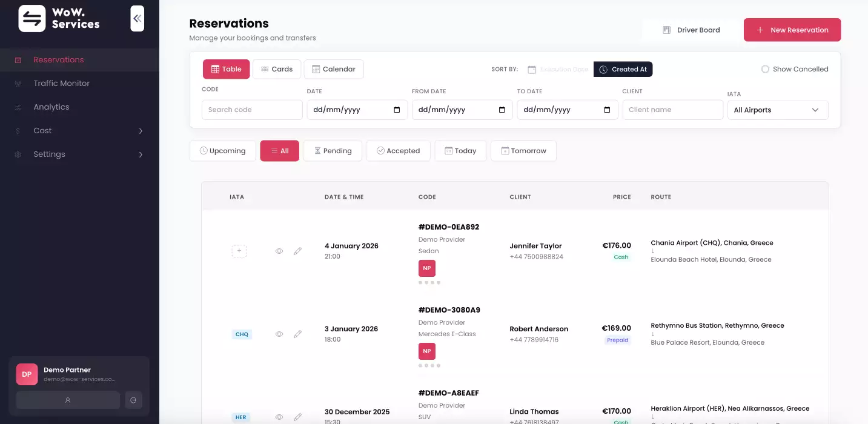
Task: Click the New Reservation button
Action: pos(792,30)
